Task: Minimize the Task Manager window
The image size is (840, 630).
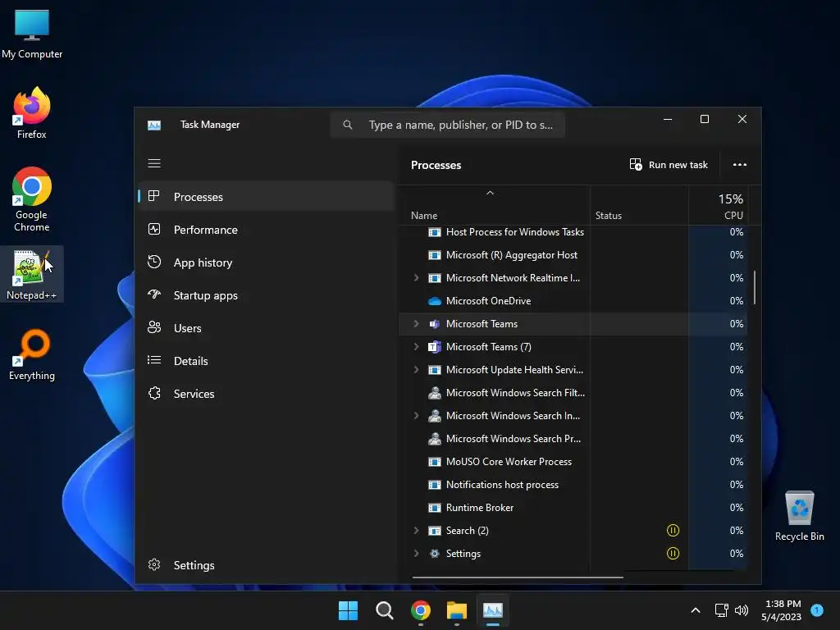Action: 668,120
